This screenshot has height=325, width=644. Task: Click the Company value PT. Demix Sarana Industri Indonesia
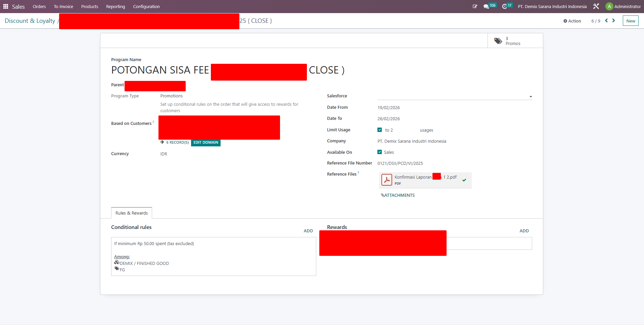click(x=412, y=141)
